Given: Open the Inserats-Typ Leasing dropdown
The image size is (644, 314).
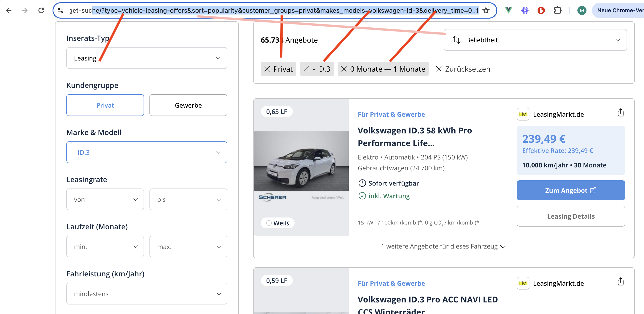Looking at the screenshot, I should 147,58.
